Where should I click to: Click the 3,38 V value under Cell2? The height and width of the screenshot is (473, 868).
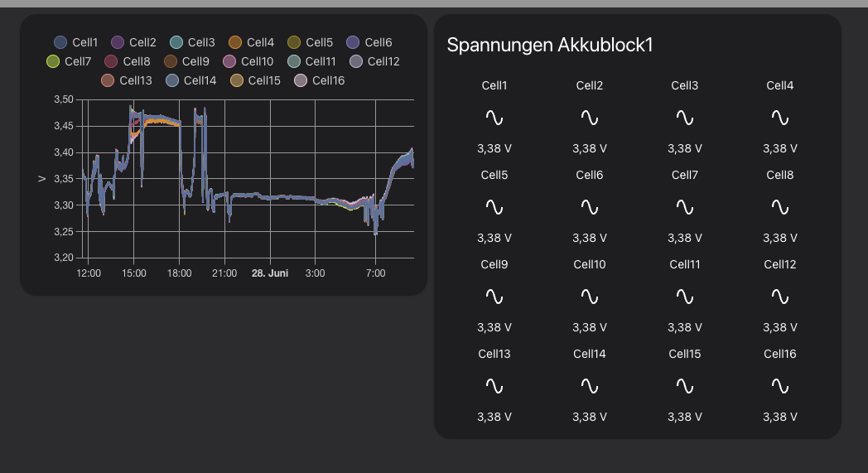(590, 148)
